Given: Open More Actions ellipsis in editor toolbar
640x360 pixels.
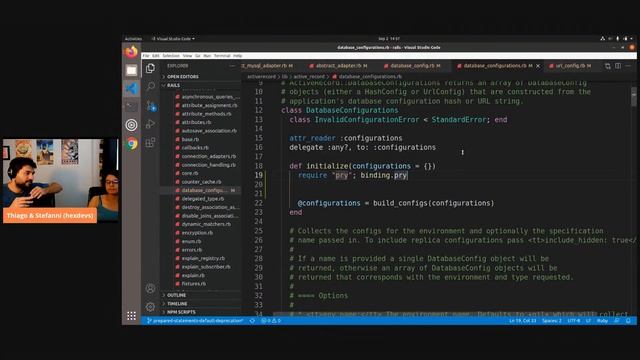Looking at the screenshot, I should (x=628, y=66).
